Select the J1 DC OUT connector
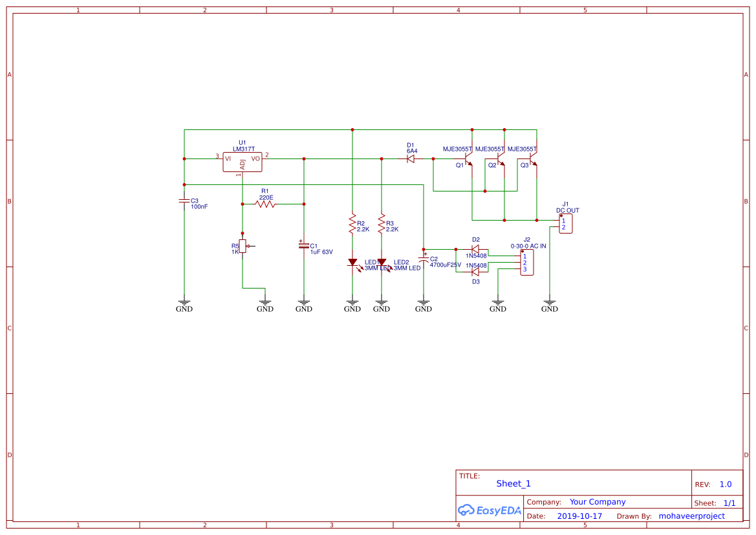 (x=565, y=224)
